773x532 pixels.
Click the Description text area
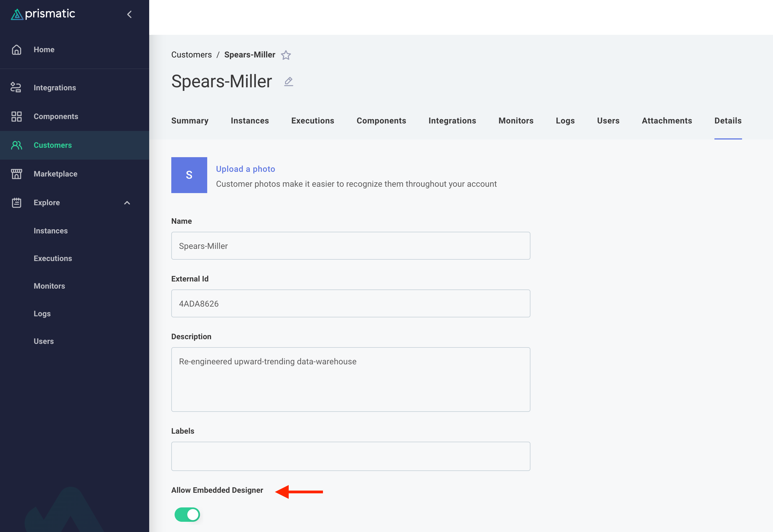click(351, 379)
